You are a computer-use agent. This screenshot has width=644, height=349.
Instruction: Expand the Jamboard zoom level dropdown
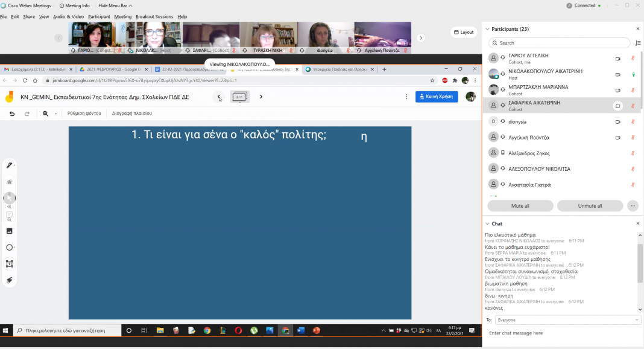pos(55,114)
